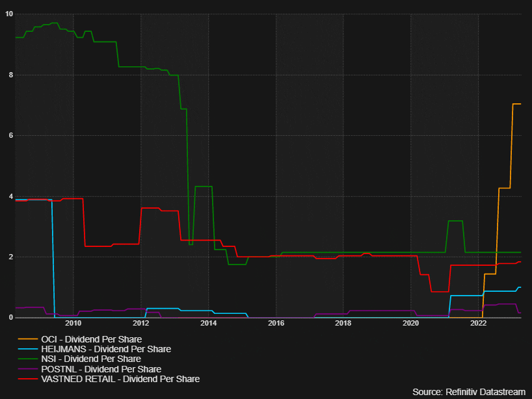Click the 2020 x-axis label
The width and height of the screenshot is (532, 399).
coord(410,323)
